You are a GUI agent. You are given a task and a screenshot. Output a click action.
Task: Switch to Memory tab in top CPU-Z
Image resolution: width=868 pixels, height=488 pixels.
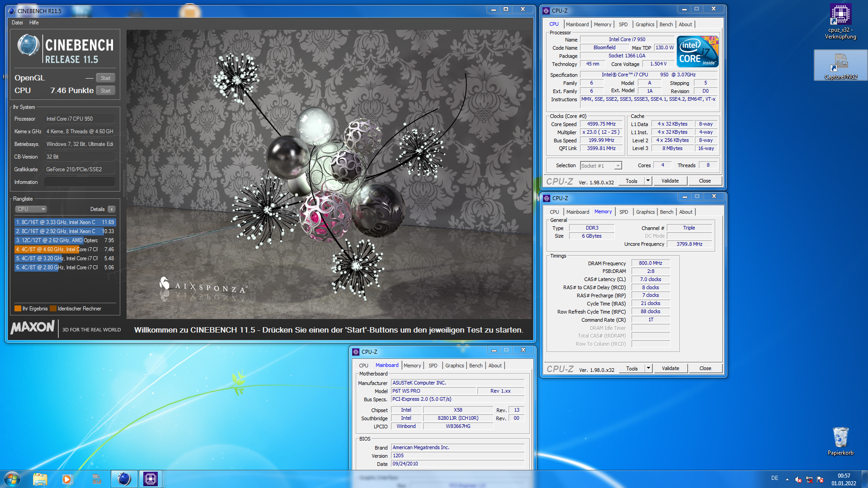[x=602, y=24]
